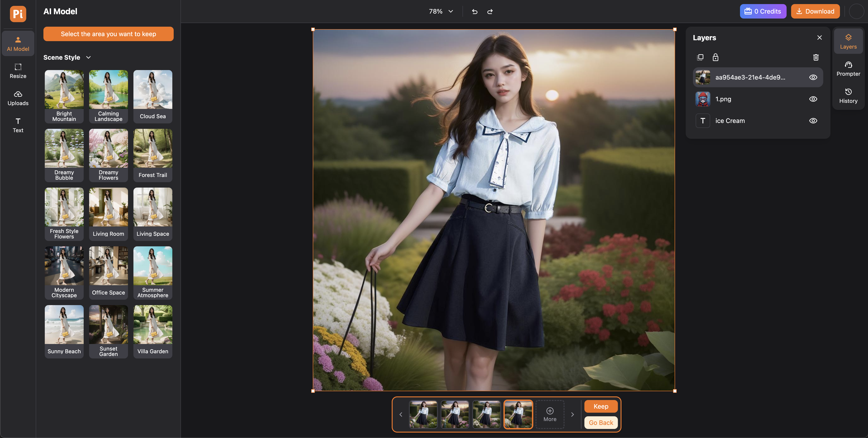Show next generated results arrow

click(x=572, y=414)
